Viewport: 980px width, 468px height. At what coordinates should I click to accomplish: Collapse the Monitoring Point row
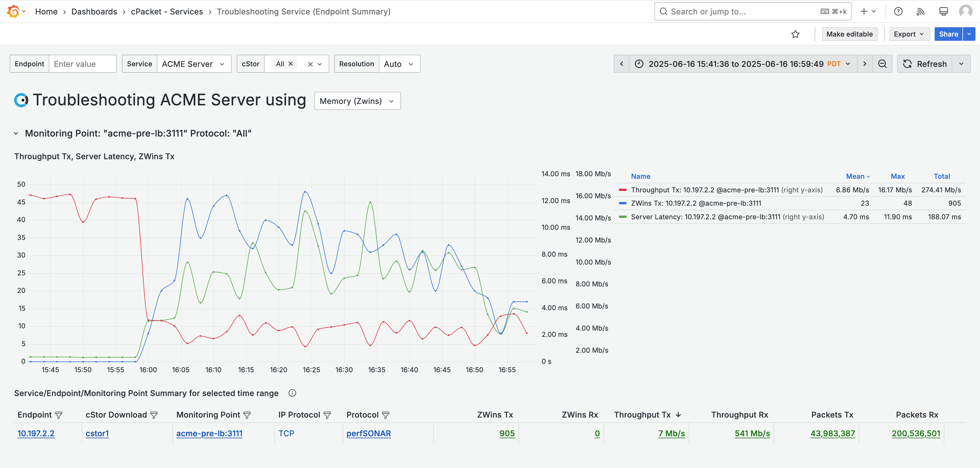coord(16,133)
